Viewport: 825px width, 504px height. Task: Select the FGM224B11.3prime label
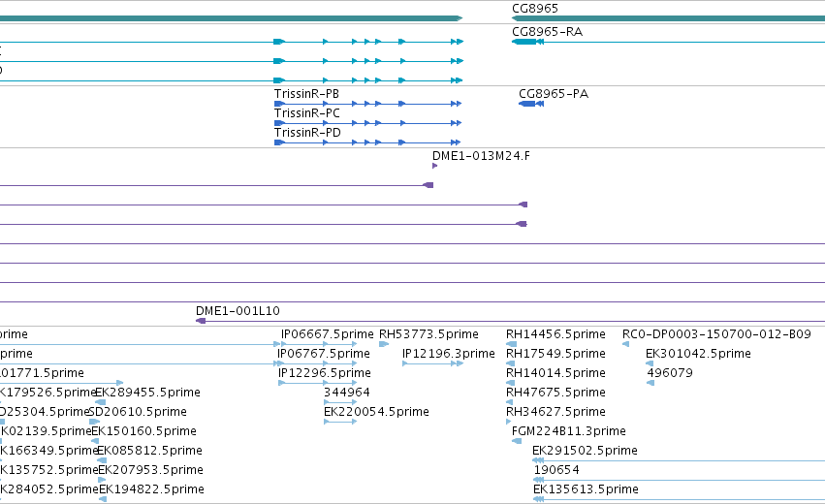pyautogui.click(x=569, y=432)
